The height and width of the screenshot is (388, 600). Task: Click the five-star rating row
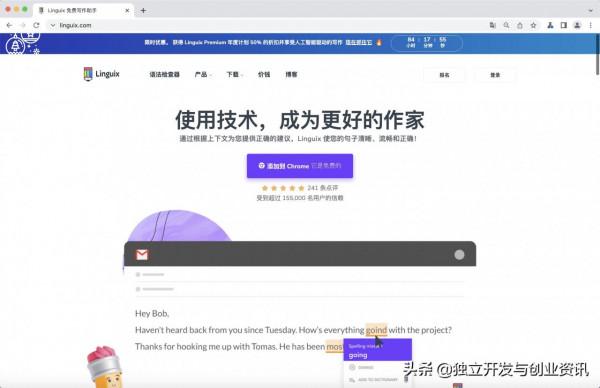pos(283,188)
